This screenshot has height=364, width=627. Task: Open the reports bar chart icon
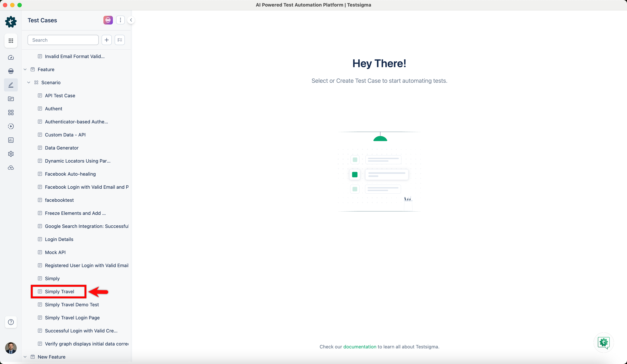click(11, 140)
